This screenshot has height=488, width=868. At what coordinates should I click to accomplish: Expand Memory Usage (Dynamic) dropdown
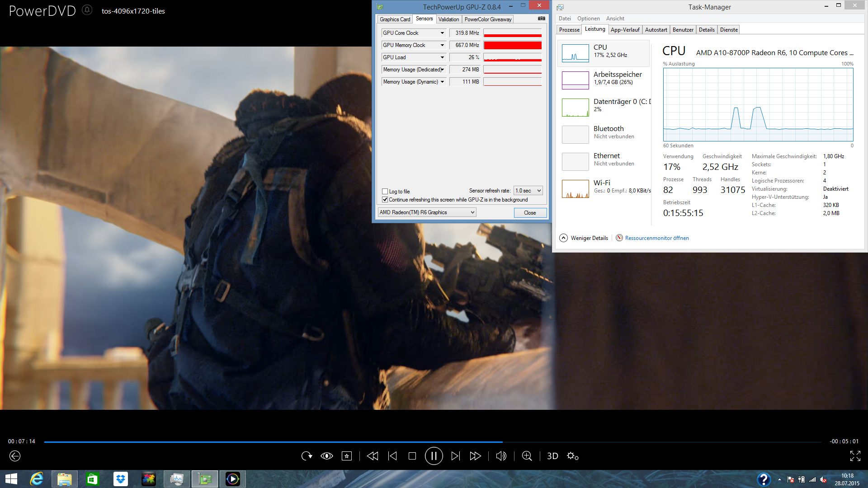point(442,82)
